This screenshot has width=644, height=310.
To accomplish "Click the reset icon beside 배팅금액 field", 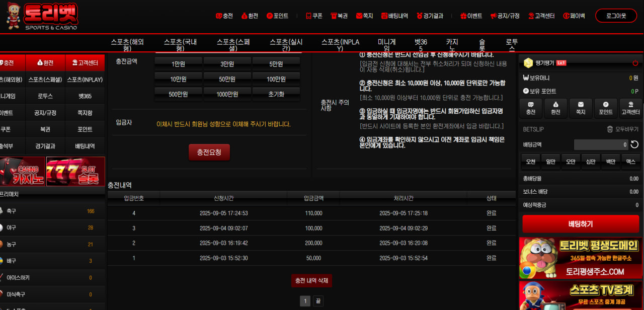I will (634, 144).
